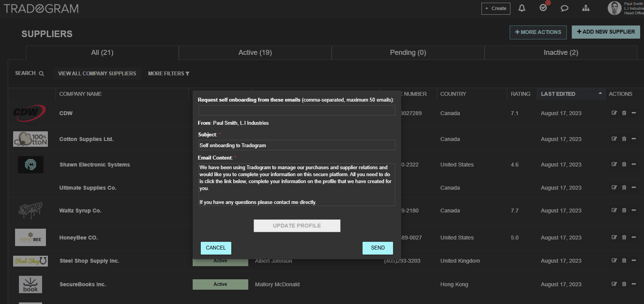Image resolution: width=644 pixels, height=304 pixels.
Task: Click the minus icon for Shawn Electronic Systems
Action: [x=634, y=164]
